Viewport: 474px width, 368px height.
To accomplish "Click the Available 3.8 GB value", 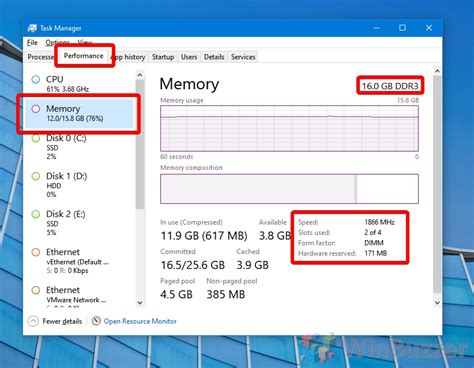I will (275, 236).
